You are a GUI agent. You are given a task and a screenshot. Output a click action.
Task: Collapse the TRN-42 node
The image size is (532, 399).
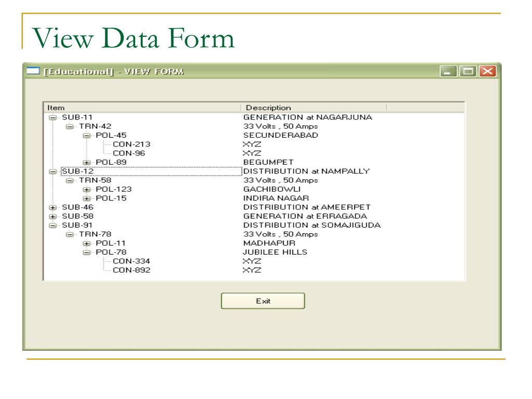(x=70, y=127)
